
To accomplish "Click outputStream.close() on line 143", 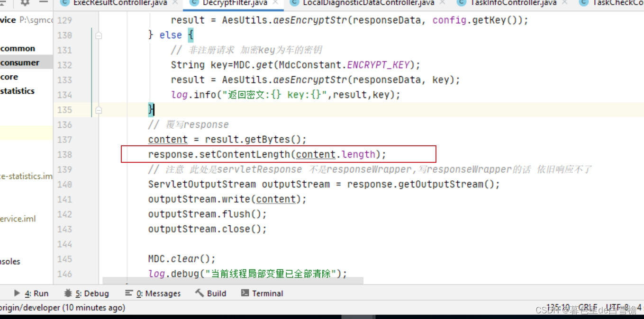I will pyautogui.click(x=208, y=229).
